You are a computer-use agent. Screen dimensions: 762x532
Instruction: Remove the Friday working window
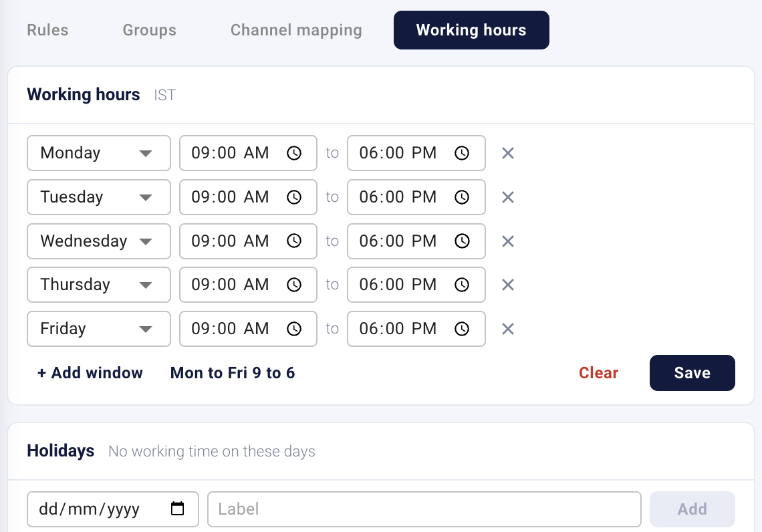pyautogui.click(x=508, y=329)
